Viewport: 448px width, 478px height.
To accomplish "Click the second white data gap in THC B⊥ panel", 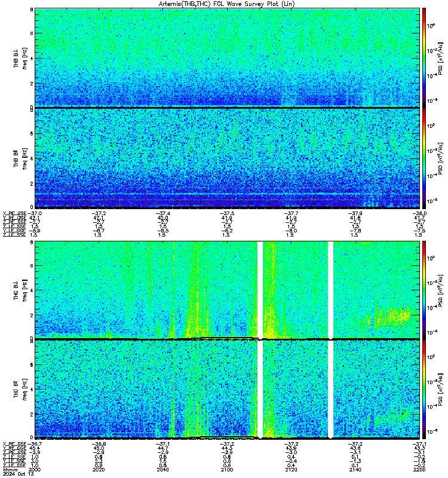I will 330,290.
